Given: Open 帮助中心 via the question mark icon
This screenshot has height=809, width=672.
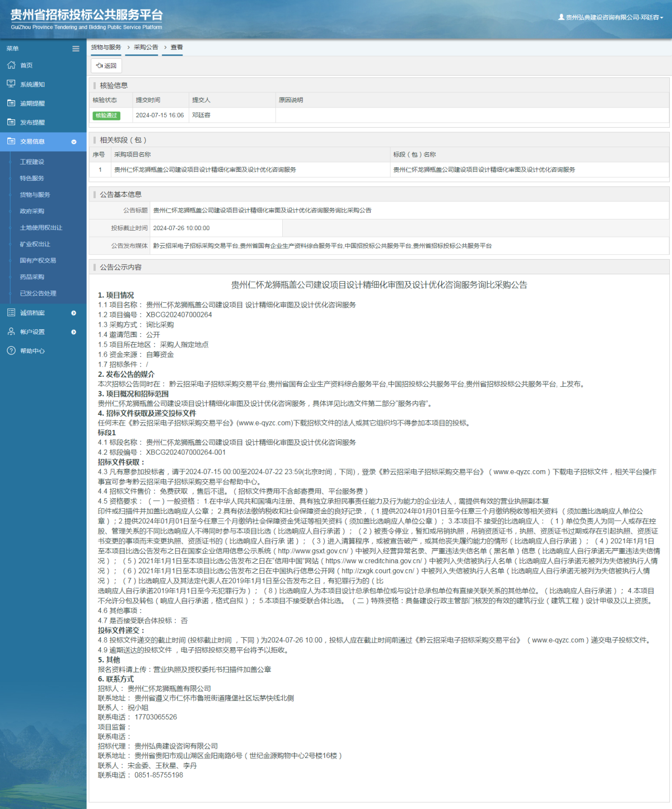Looking at the screenshot, I should (12, 351).
